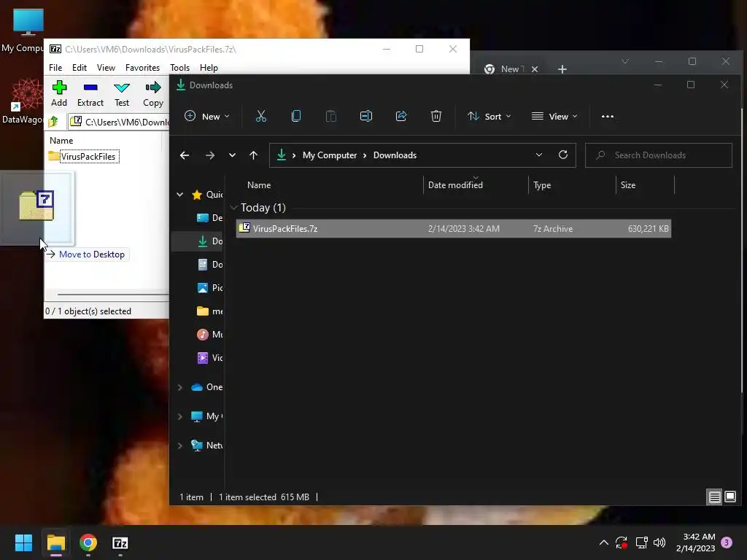Click the Search Downloads field

(x=659, y=155)
